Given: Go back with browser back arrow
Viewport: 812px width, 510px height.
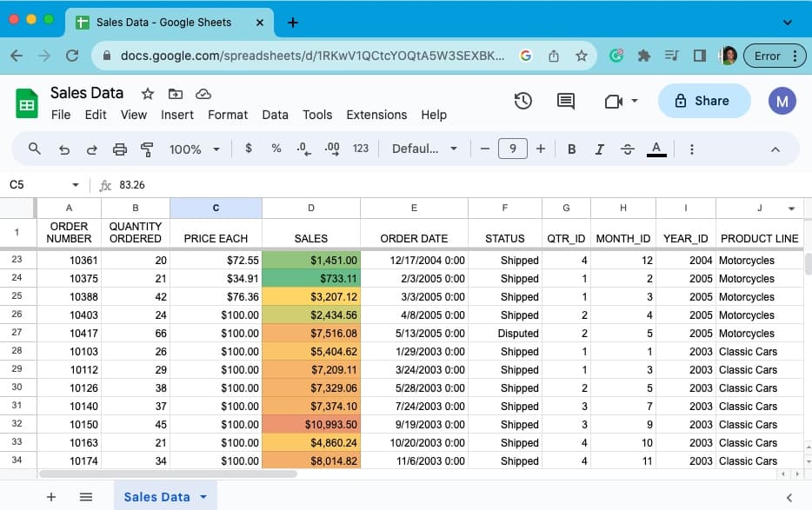Looking at the screenshot, I should [x=17, y=56].
